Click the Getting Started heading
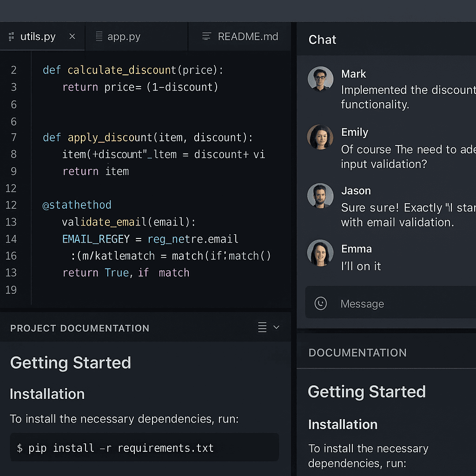Screen dimensions: 476x476 tap(70, 363)
